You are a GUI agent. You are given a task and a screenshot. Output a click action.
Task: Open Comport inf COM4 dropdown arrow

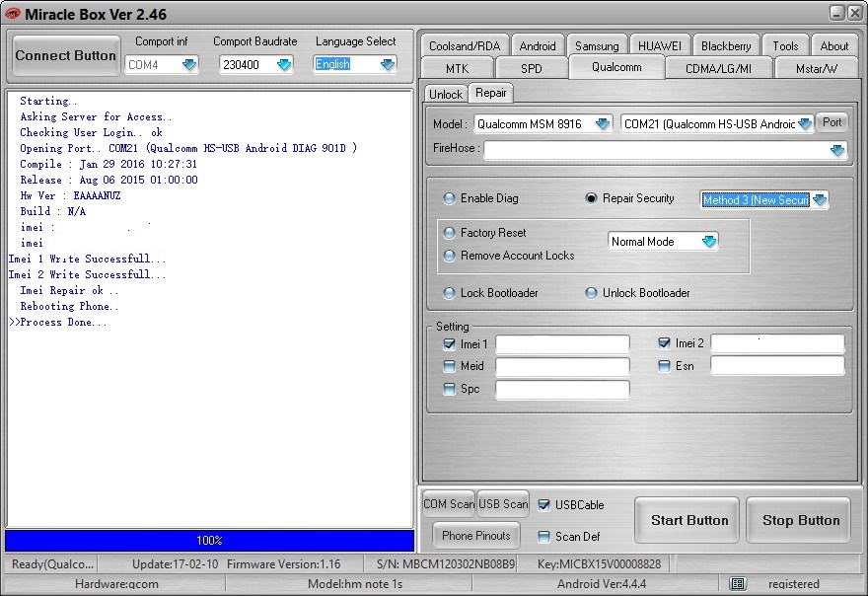coord(189,65)
